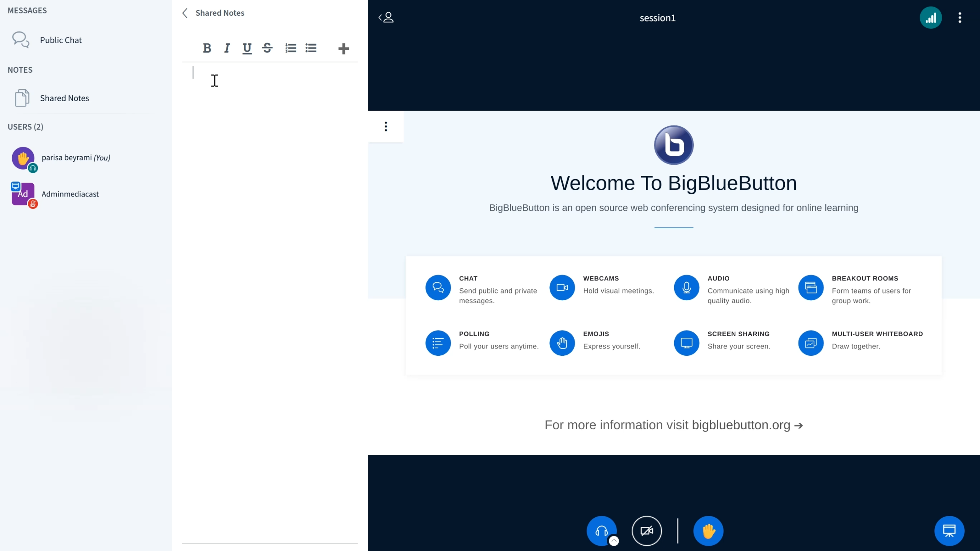Viewport: 980px width, 551px height.
Task: Open the Public Chat
Action: [60, 40]
